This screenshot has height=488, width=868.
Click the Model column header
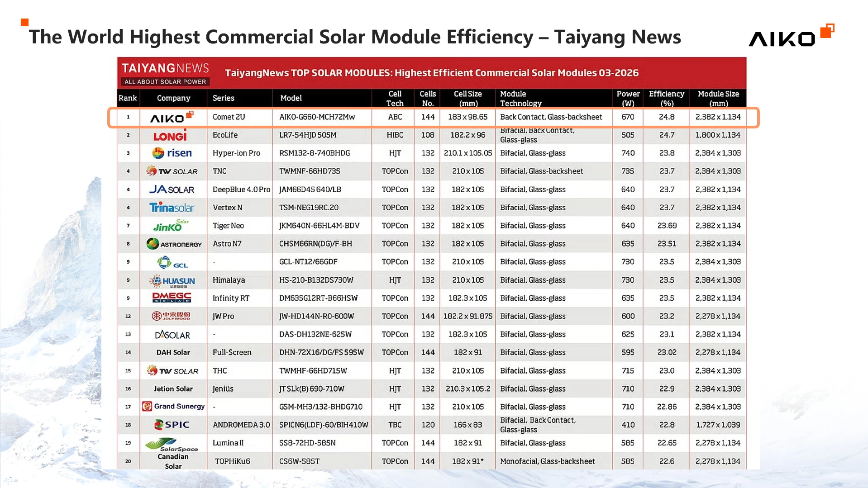click(x=291, y=98)
